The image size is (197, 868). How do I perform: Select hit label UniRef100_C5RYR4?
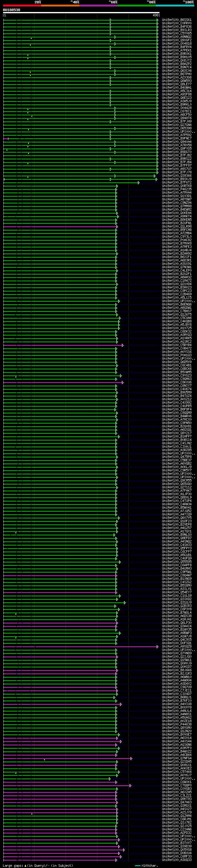[176, 345]
